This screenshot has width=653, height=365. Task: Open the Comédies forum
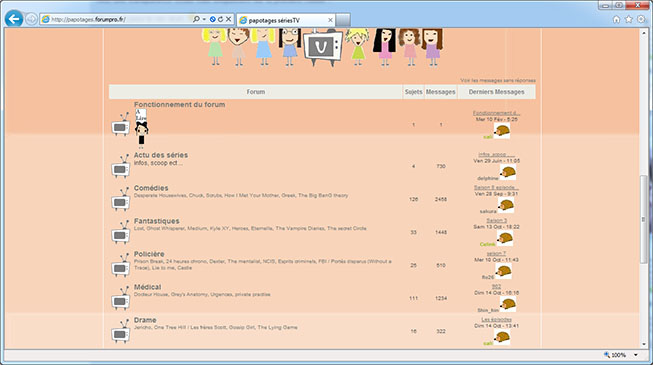pyautogui.click(x=151, y=188)
